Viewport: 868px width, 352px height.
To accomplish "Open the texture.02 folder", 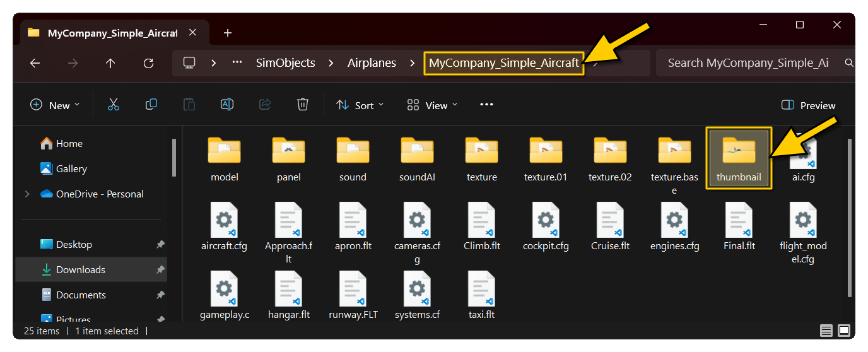I will pos(610,160).
